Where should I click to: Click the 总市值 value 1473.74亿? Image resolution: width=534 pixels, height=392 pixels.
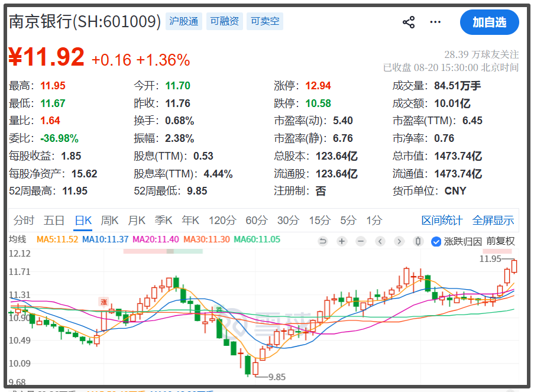pyautogui.click(x=458, y=156)
